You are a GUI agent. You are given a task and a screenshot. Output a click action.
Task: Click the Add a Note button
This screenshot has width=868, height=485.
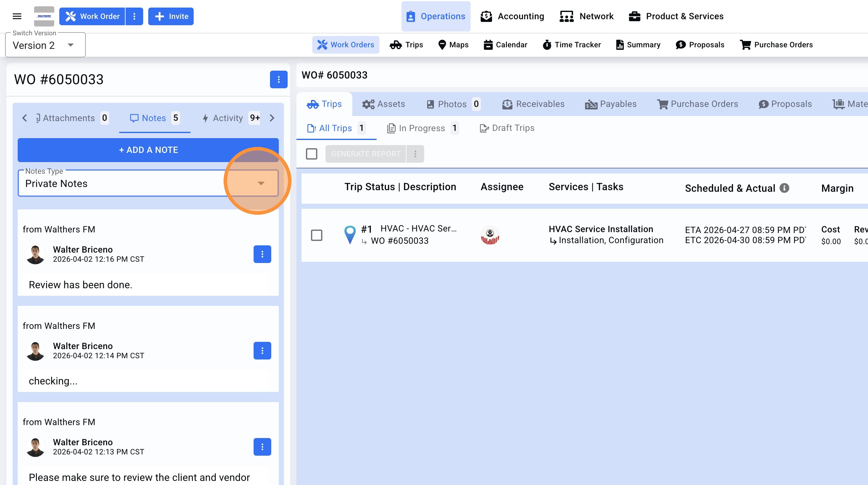[x=148, y=150]
